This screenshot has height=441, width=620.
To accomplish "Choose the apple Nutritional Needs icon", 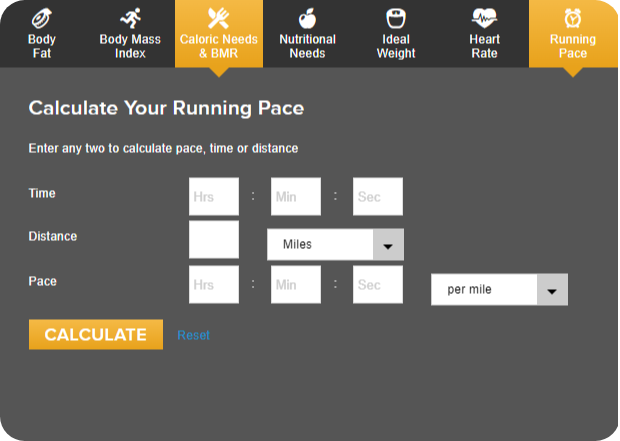I will [x=307, y=18].
